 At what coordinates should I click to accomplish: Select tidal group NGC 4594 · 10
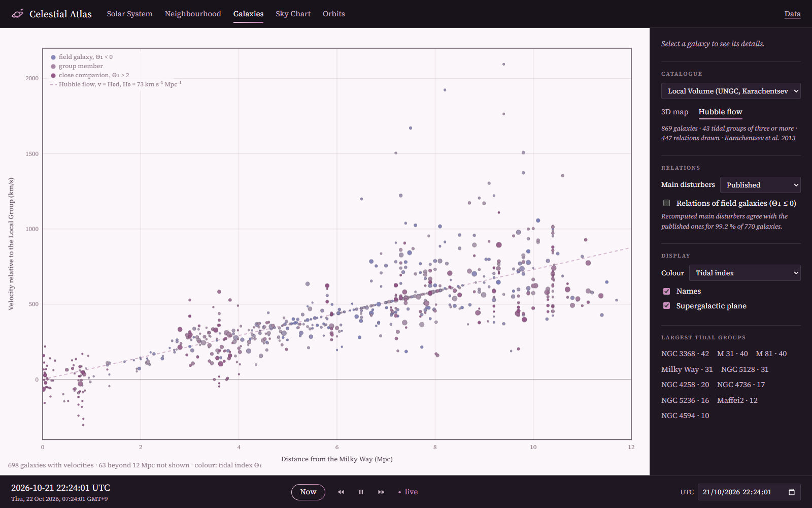click(x=685, y=416)
